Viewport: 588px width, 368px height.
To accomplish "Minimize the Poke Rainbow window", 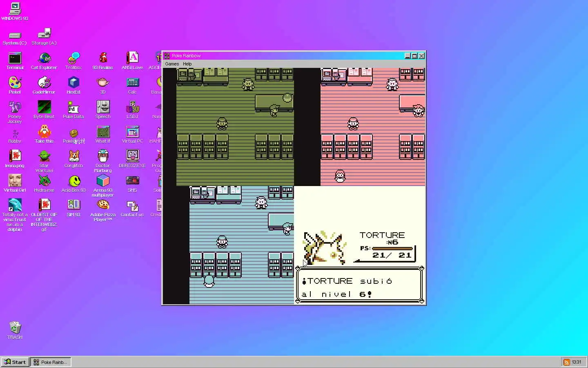I will pyautogui.click(x=408, y=56).
